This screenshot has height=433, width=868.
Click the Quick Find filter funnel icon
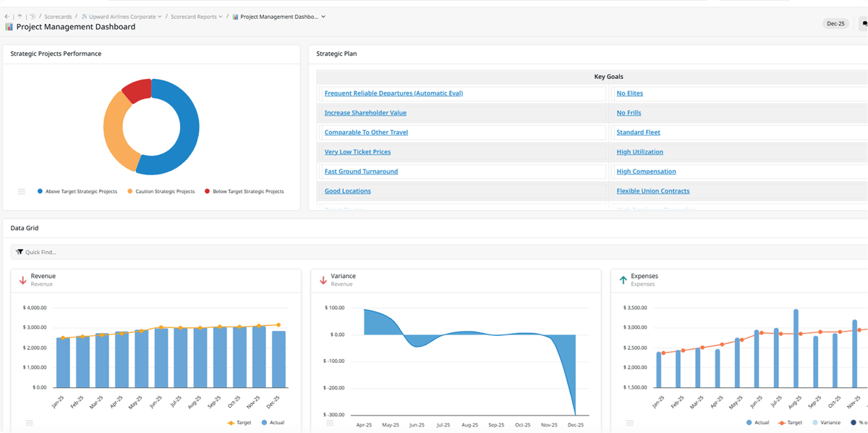click(x=20, y=252)
